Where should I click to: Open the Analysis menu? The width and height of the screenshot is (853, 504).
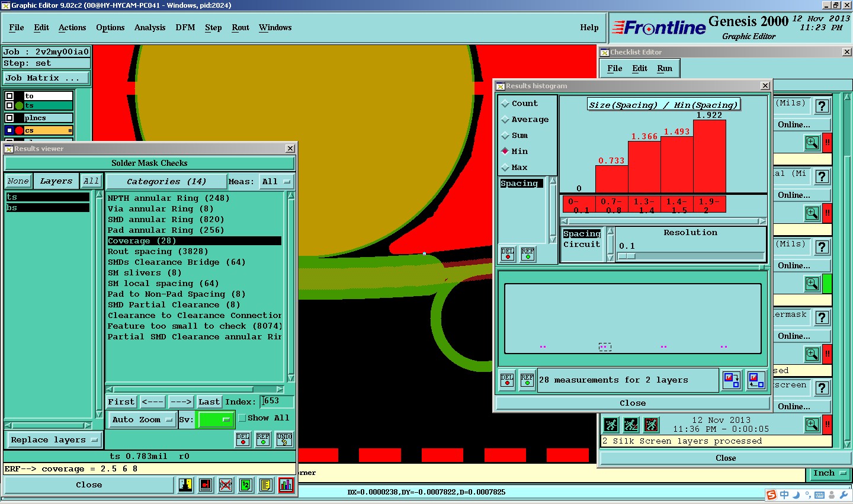pyautogui.click(x=150, y=28)
